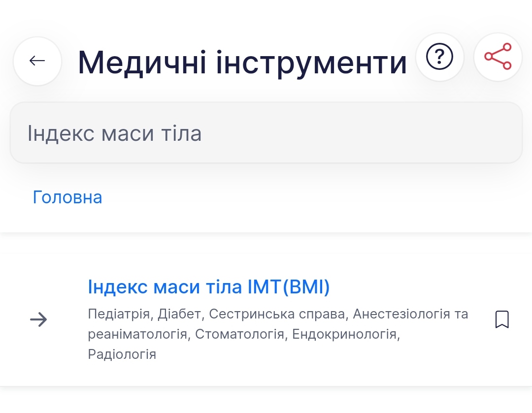Click the word Медичні in the header
The width and height of the screenshot is (532, 413).
pos(142,63)
